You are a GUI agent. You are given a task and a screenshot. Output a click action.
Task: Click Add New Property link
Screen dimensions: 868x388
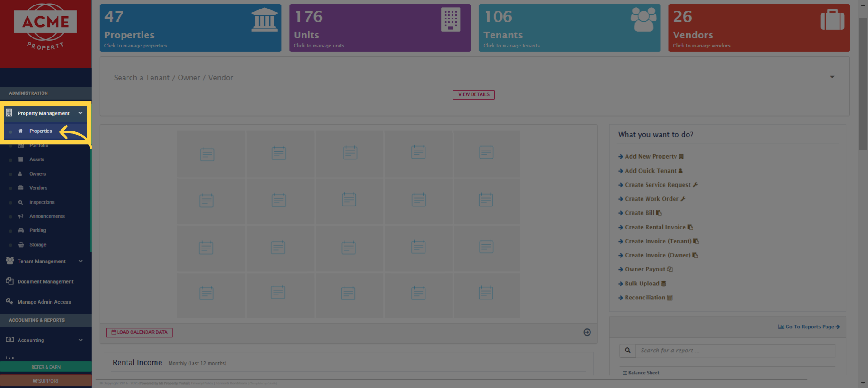tap(651, 157)
